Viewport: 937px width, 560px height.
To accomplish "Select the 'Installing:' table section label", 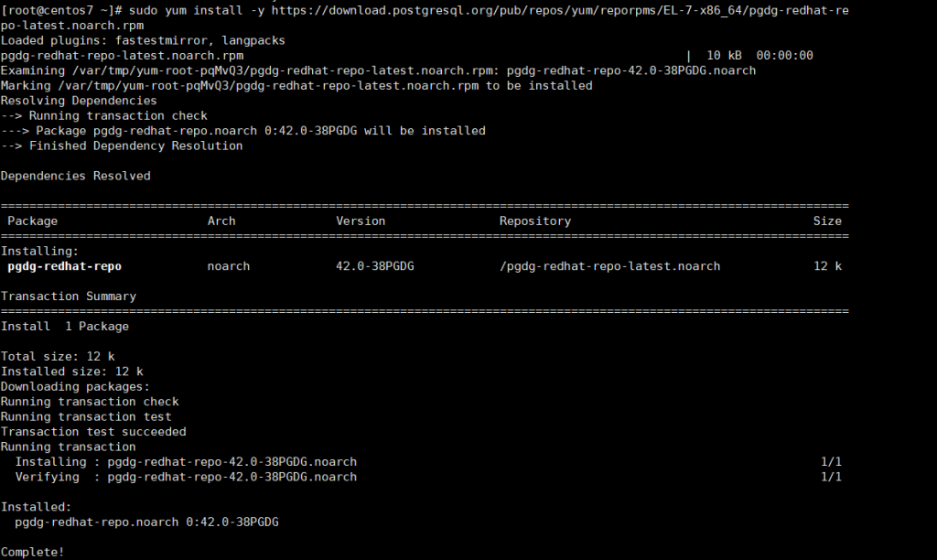I will pos(39,251).
